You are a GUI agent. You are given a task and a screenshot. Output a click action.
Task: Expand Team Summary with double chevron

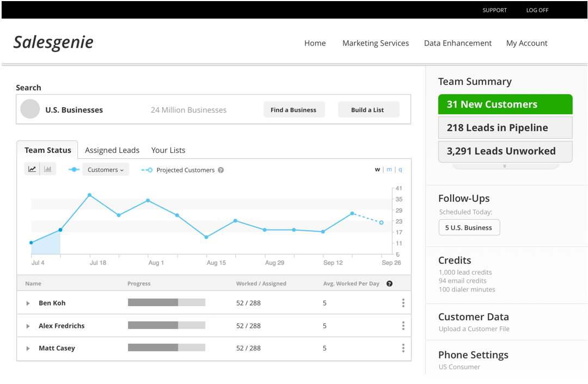[x=504, y=166]
